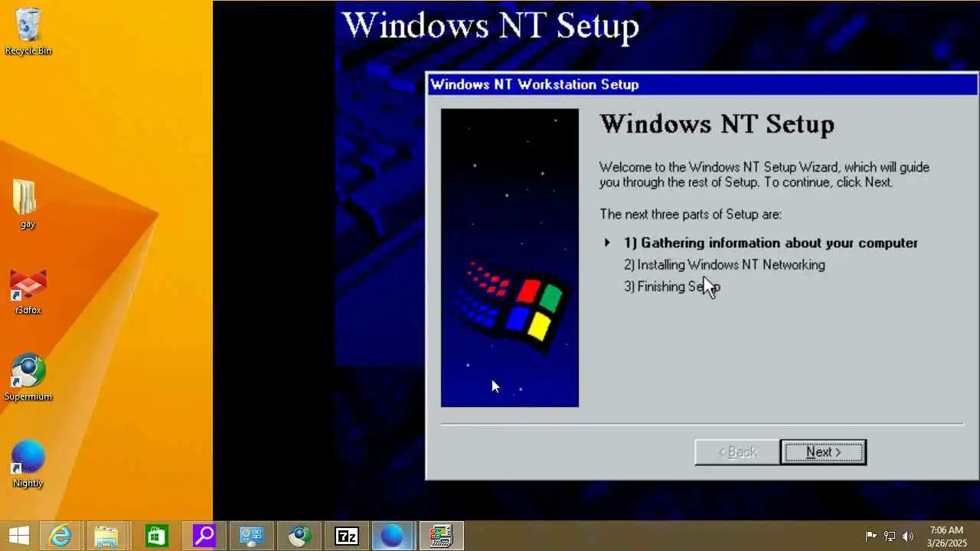
Task: Click 'The next three parts of Setup are:' text
Action: [691, 214]
